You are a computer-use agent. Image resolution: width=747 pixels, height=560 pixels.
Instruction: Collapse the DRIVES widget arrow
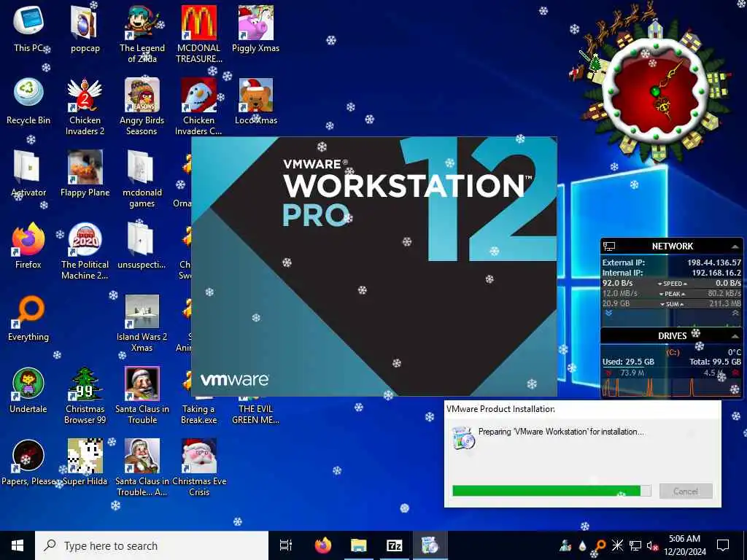coord(735,335)
